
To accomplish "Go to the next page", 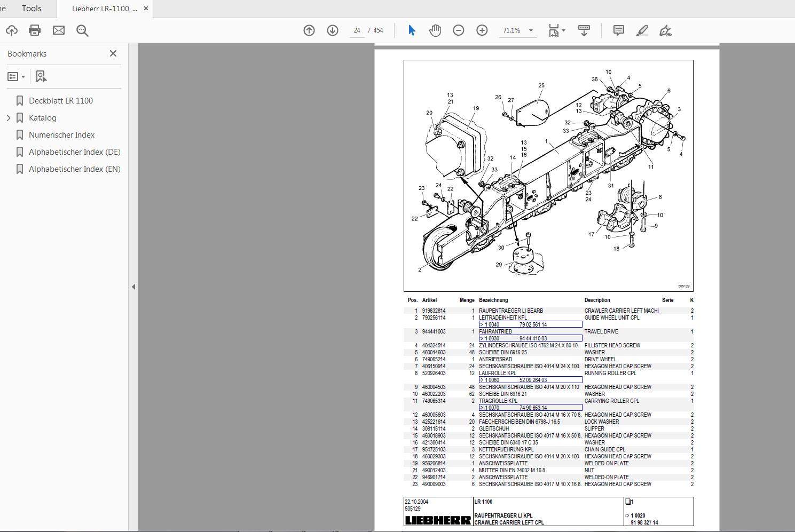I will 333,30.
